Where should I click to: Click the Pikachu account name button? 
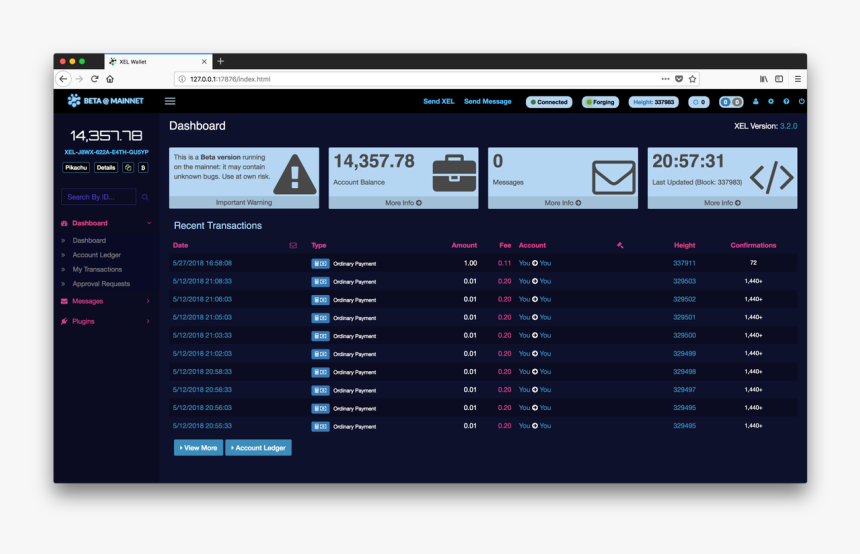(x=76, y=167)
